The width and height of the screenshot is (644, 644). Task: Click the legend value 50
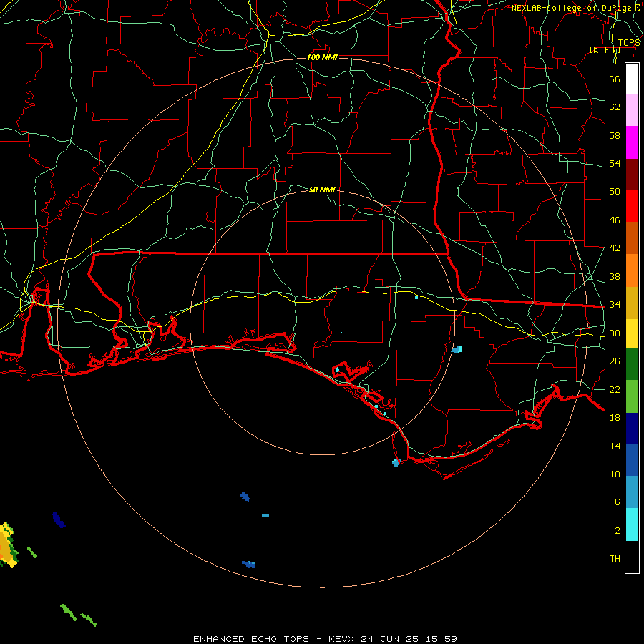click(615, 192)
